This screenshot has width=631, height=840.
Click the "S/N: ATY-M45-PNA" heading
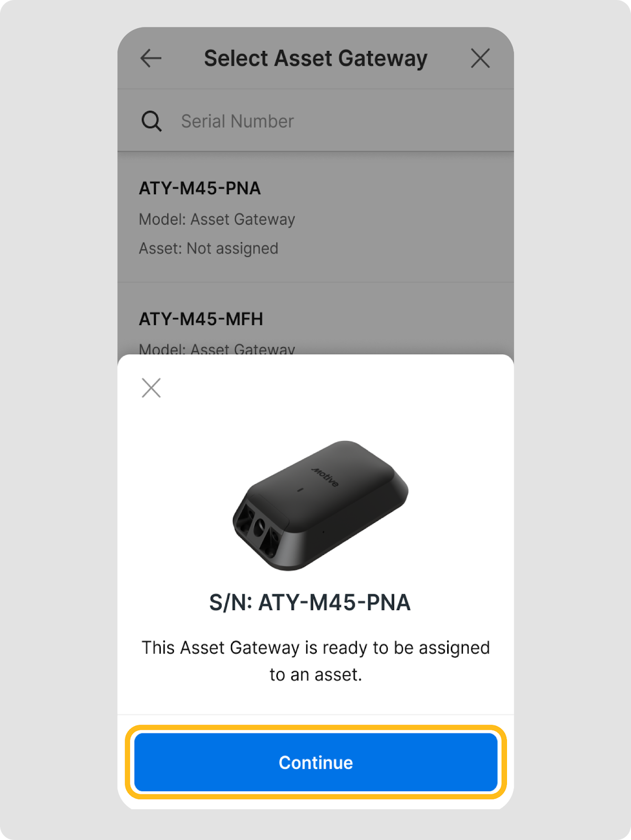coord(310,603)
